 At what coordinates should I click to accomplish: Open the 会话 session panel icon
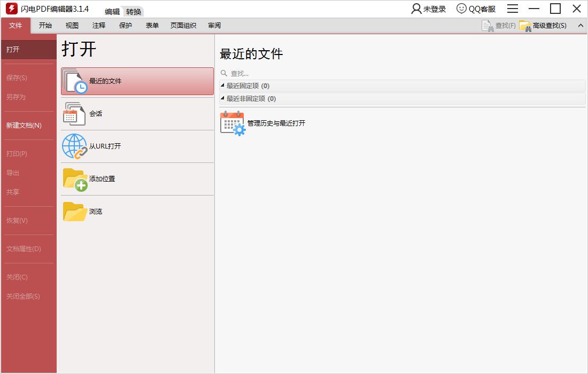coord(75,113)
